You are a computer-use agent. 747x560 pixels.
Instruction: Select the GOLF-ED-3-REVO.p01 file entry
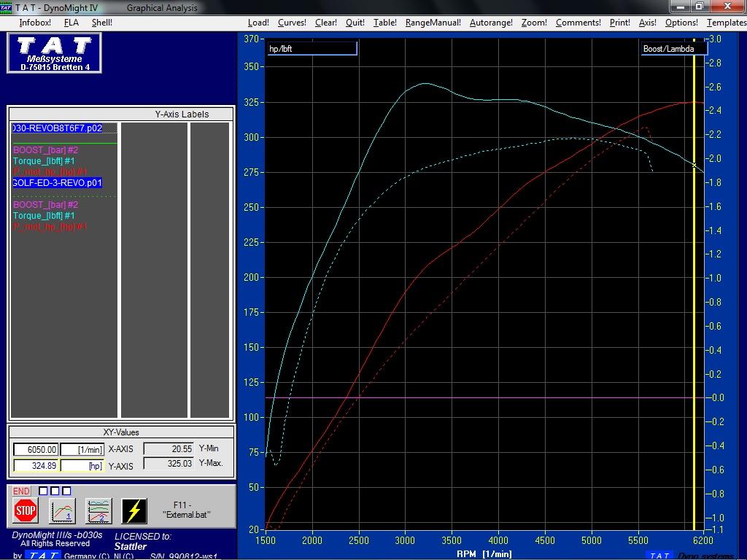coord(58,183)
